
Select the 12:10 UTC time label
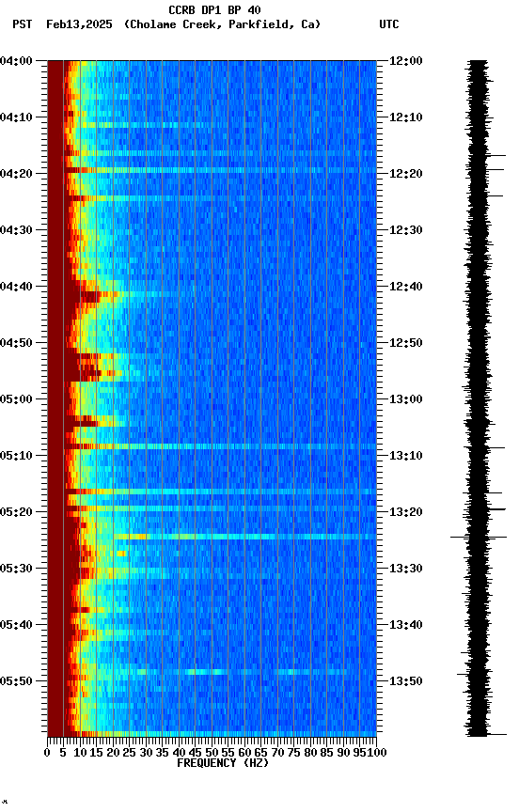coord(406,117)
